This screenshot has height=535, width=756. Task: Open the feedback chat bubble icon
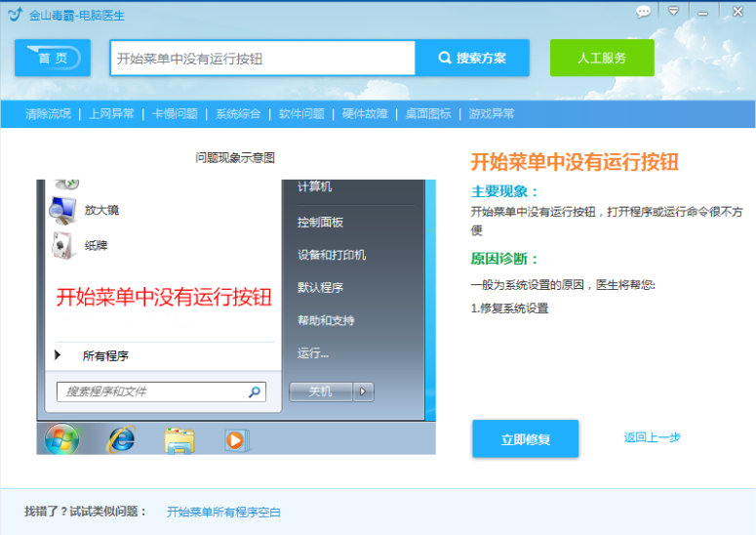[x=643, y=12]
